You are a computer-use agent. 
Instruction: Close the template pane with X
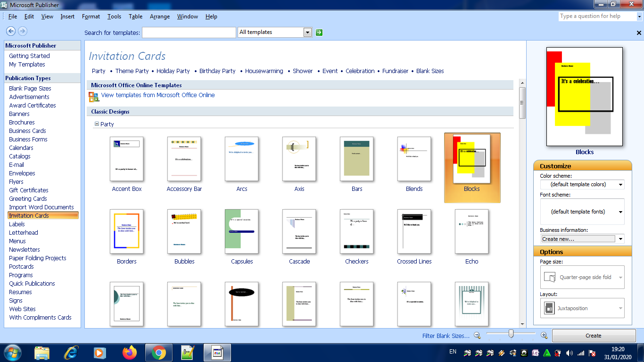click(639, 33)
